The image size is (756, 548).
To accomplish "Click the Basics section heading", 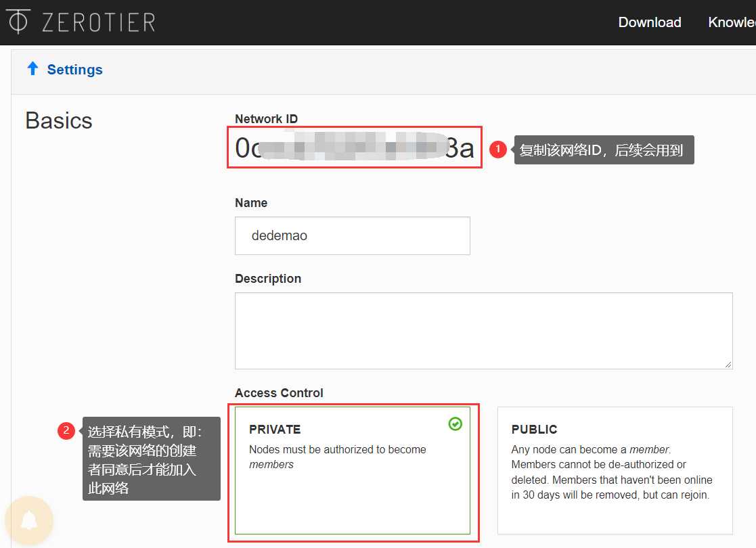I will tap(59, 120).
